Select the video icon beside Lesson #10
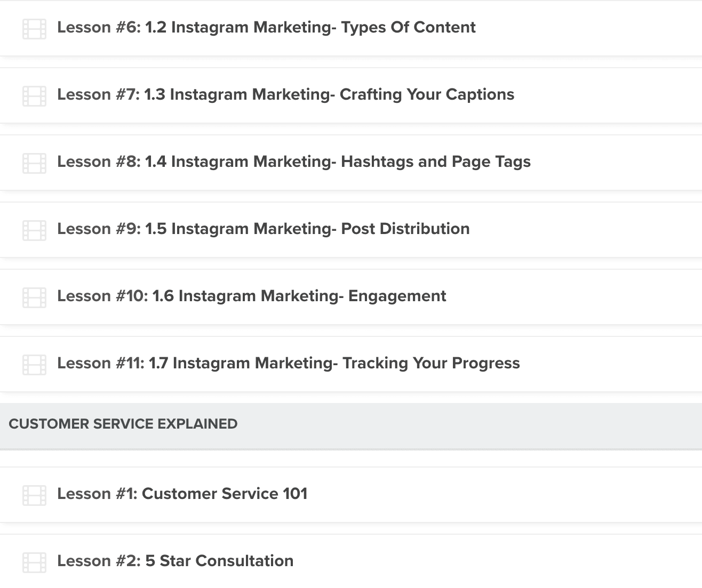This screenshot has height=588, width=702. tap(34, 297)
